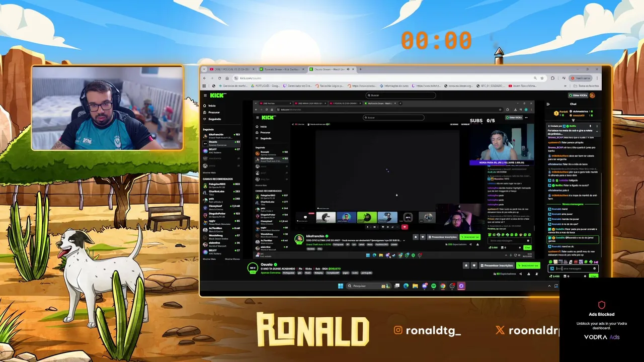The image size is (644, 362).
Task: Open Início in the Kick sidebar
Action: pyautogui.click(x=212, y=106)
